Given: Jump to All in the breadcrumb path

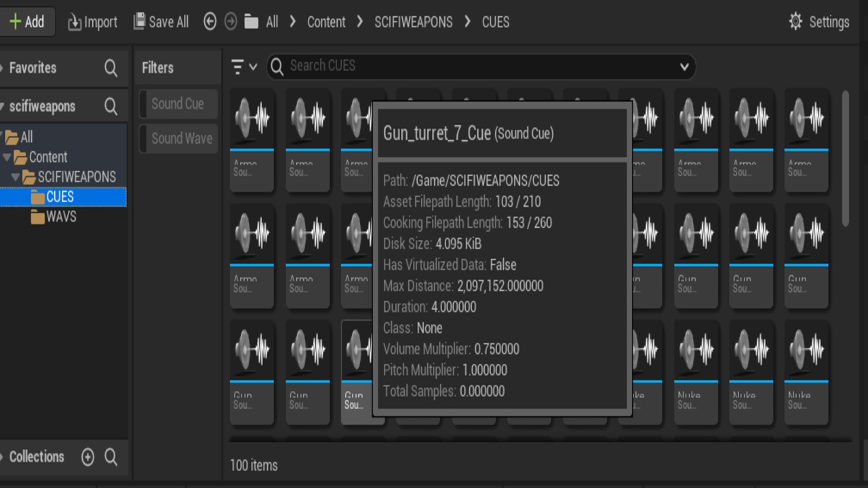Looking at the screenshot, I should [272, 22].
